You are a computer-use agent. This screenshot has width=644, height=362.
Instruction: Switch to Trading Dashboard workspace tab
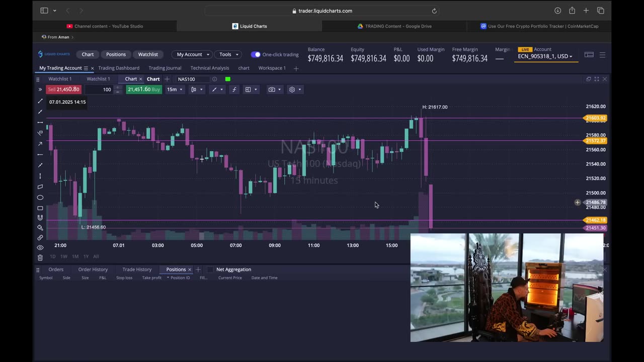coord(119,68)
